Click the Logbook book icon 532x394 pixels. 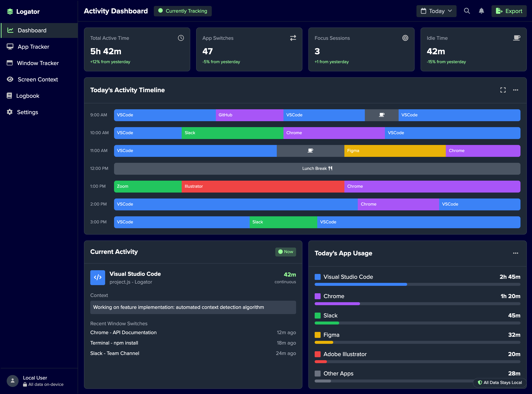pos(9,96)
